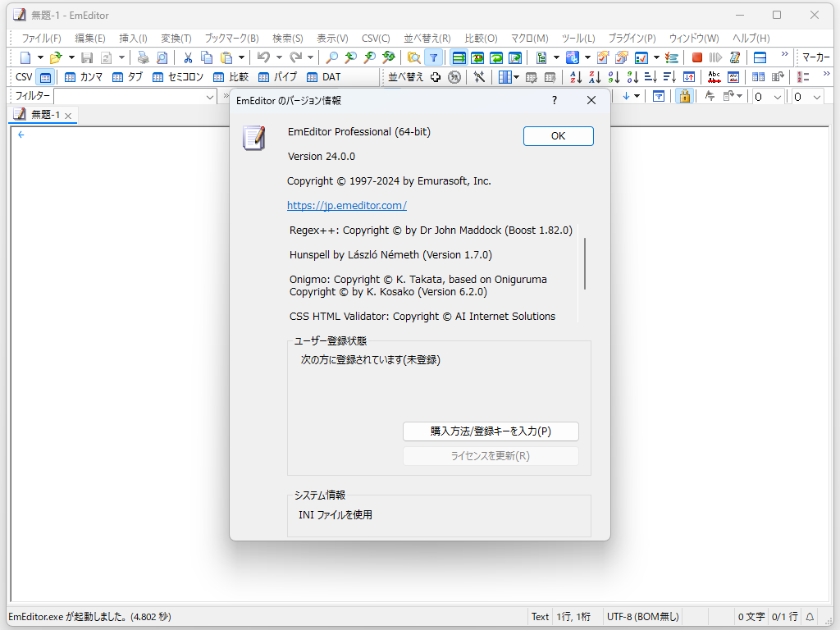This screenshot has width=840, height=630.
Task: Click the notification bell in the status bar
Action: point(809,616)
